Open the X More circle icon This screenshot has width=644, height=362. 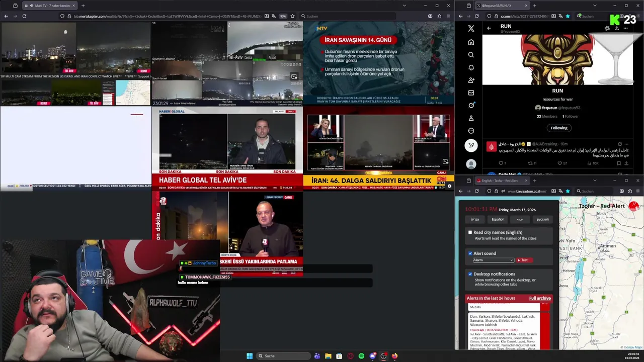tap(471, 131)
